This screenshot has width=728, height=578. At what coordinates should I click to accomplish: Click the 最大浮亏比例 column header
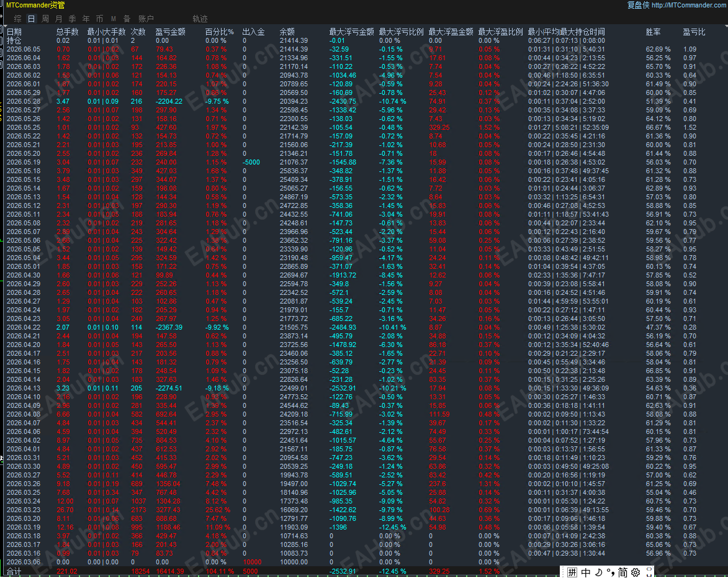pyautogui.click(x=401, y=32)
